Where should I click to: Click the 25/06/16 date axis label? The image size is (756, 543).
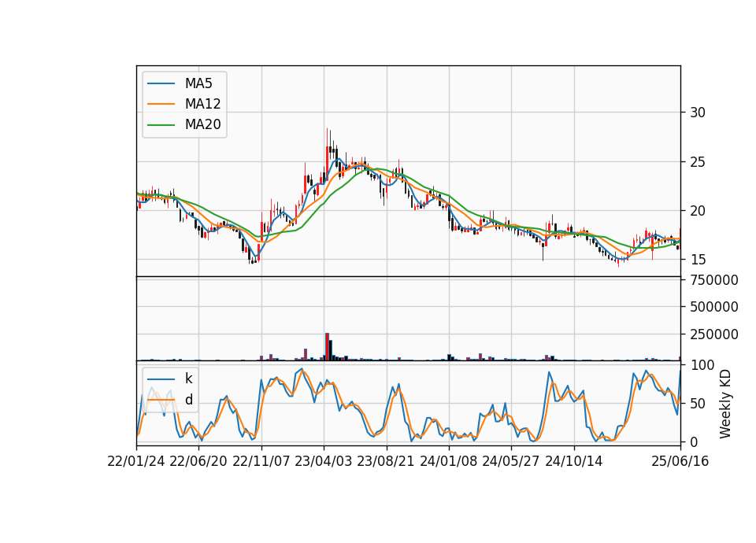point(680,461)
